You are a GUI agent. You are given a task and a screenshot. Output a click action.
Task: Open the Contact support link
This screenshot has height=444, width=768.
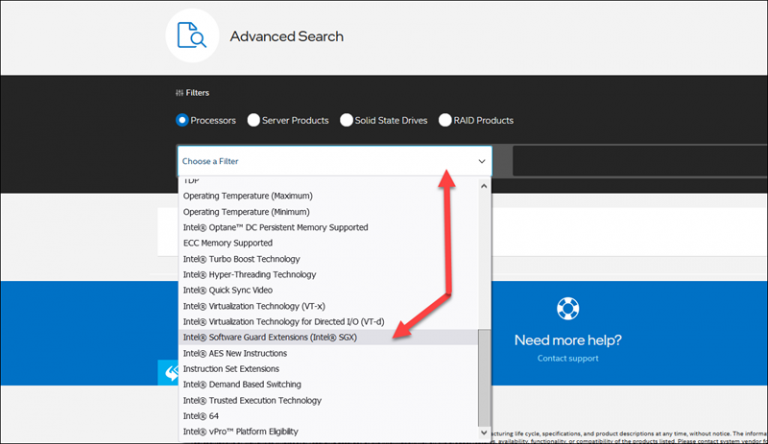click(x=567, y=358)
